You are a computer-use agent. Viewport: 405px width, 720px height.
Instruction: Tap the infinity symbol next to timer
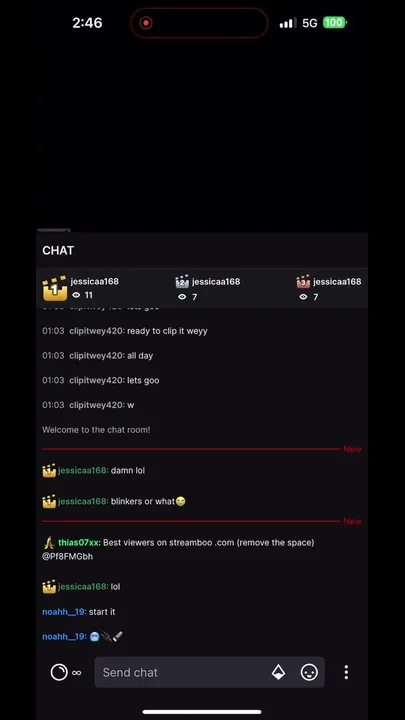pyautogui.click(x=77, y=673)
